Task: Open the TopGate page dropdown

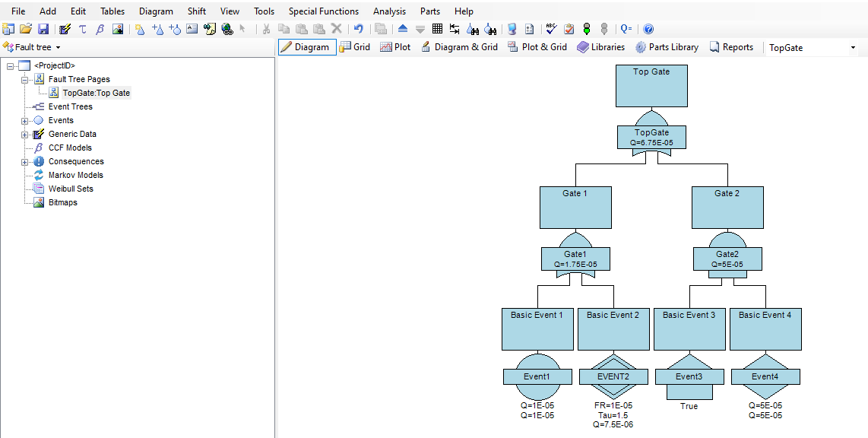Action: (852, 48)
